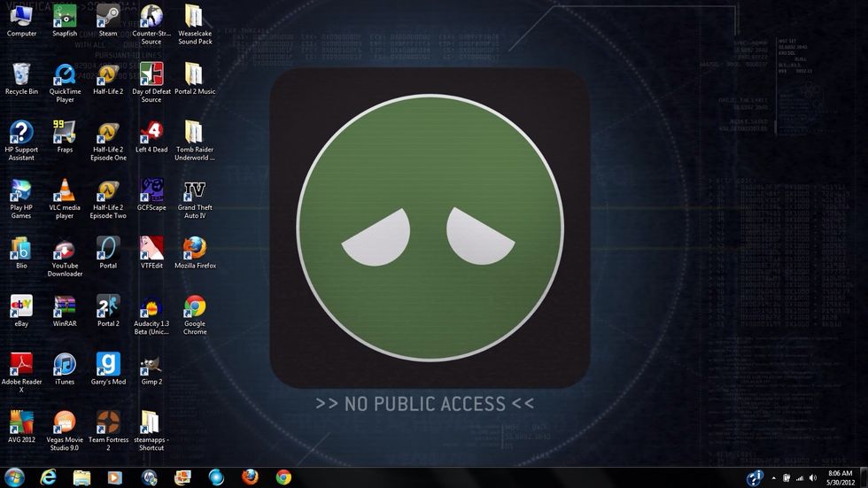This screenshot has width=868, height=488.
Task: Click the Show desktop button
Action: click(x=864, y=477)
